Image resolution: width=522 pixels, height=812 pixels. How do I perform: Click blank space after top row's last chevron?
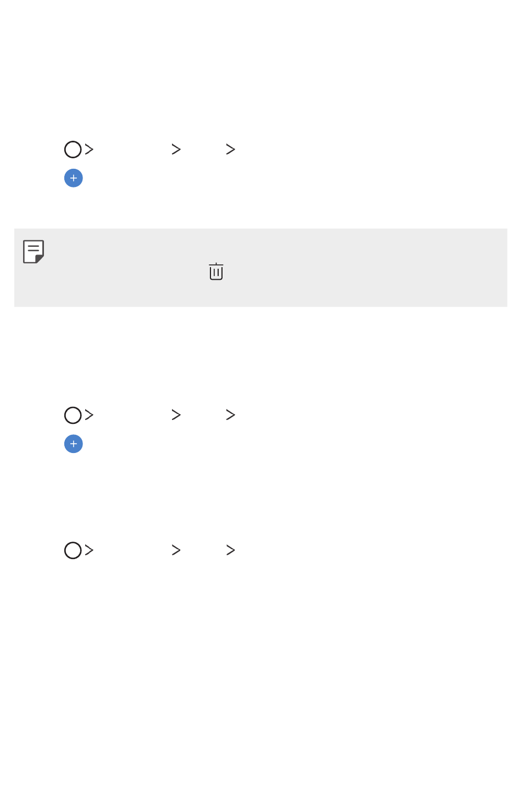click(374, 149)
